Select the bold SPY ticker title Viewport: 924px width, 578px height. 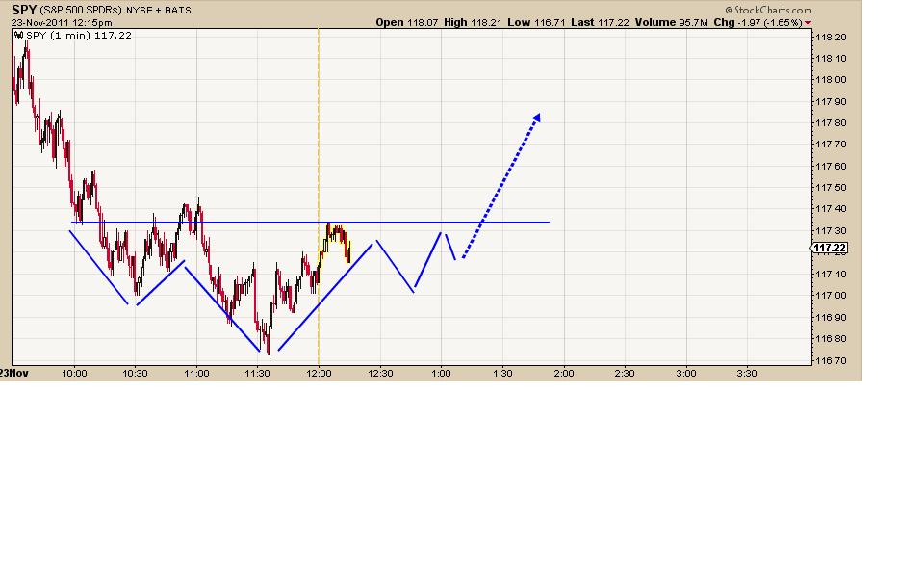click(x=24, y=10)
